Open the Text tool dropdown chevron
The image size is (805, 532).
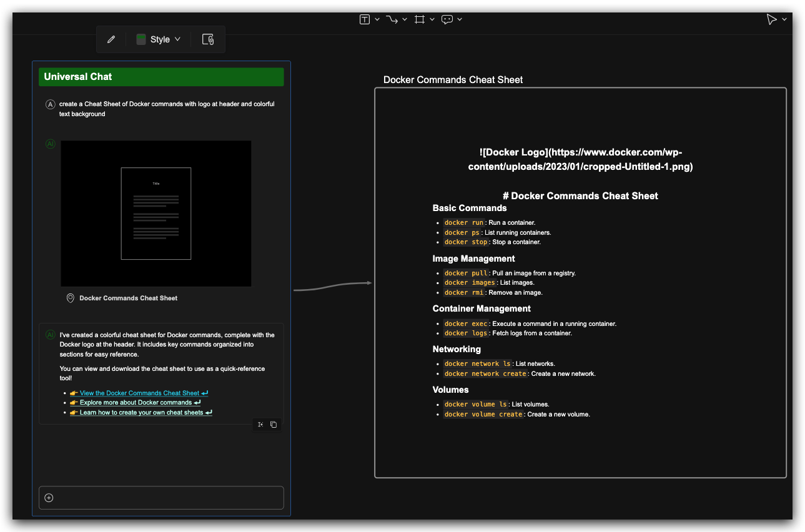tap(377, 19)
